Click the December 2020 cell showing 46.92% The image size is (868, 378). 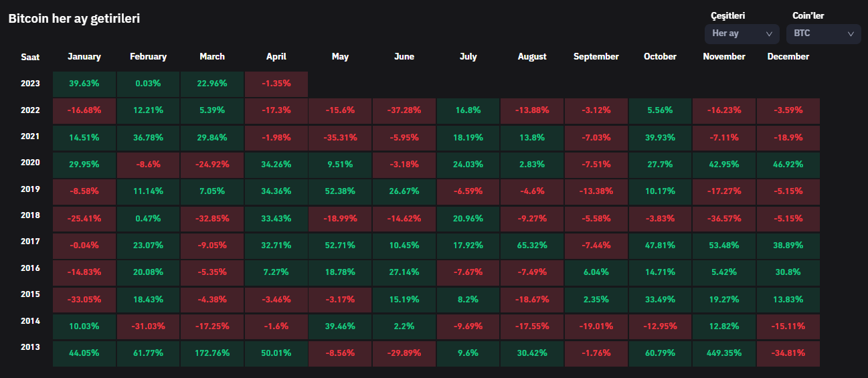point(788,164)
